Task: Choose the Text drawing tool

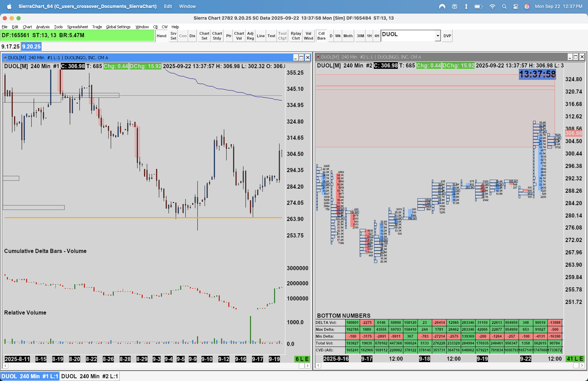Action: (x=271, y=36)
